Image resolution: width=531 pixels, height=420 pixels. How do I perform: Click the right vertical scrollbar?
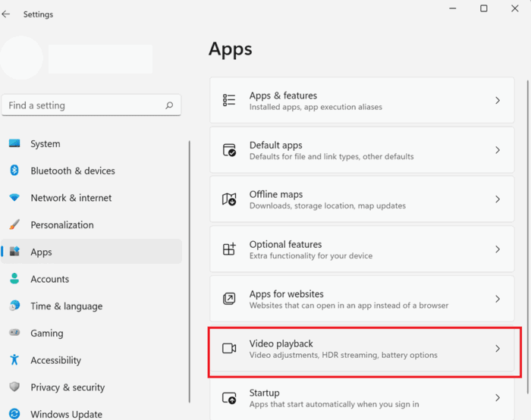pyautogui.click(x=528, y=237)
